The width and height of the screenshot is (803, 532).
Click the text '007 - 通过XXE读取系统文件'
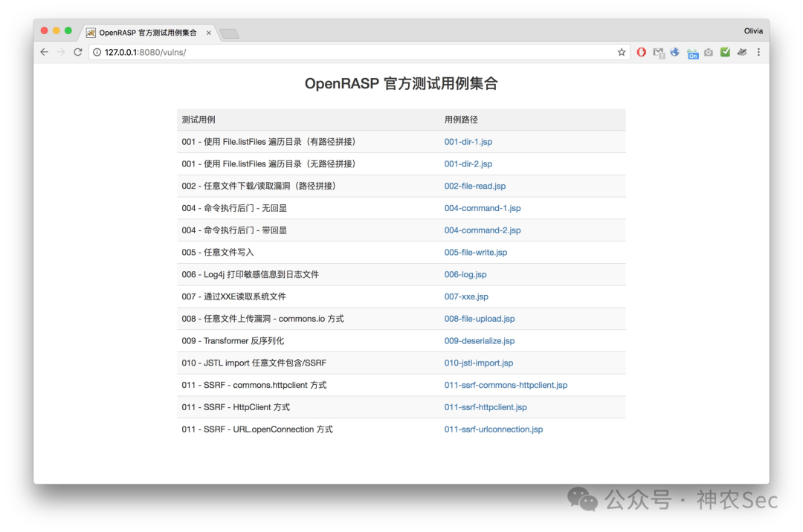click(x=233, y=296)
